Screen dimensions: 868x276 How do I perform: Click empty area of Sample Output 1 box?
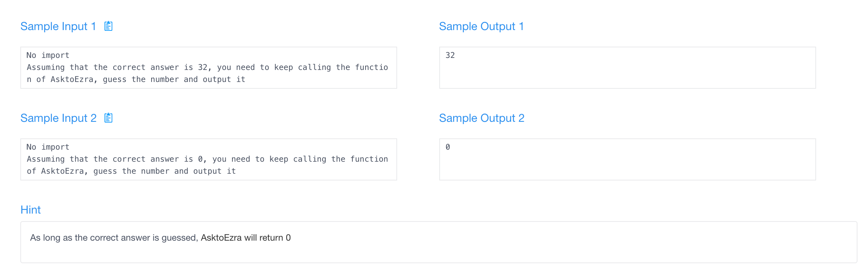[627, 73]
